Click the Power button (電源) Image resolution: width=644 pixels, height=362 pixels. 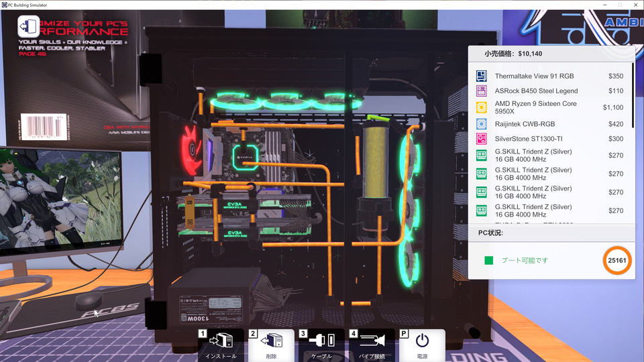(422, 345)
